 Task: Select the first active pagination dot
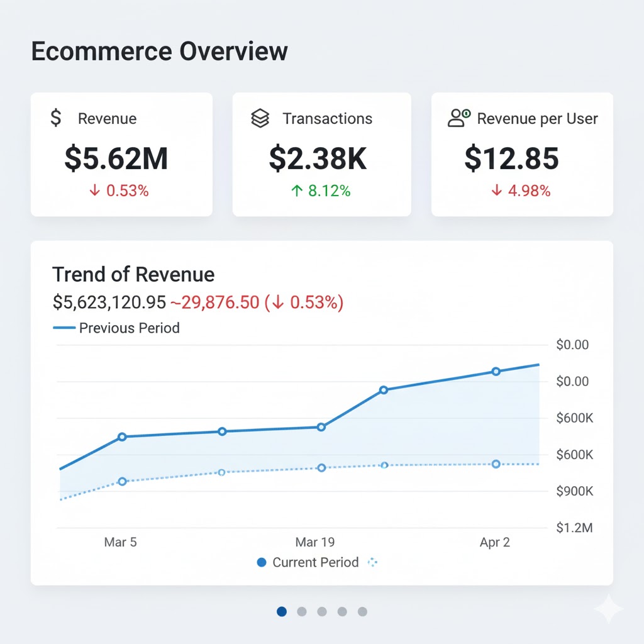[282, 611]
